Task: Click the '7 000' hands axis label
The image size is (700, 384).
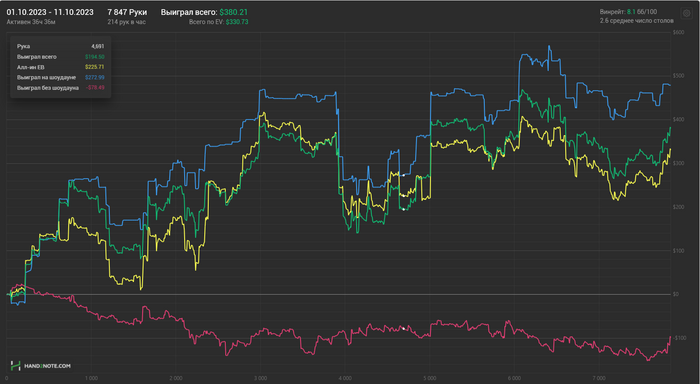Action: 599,378
